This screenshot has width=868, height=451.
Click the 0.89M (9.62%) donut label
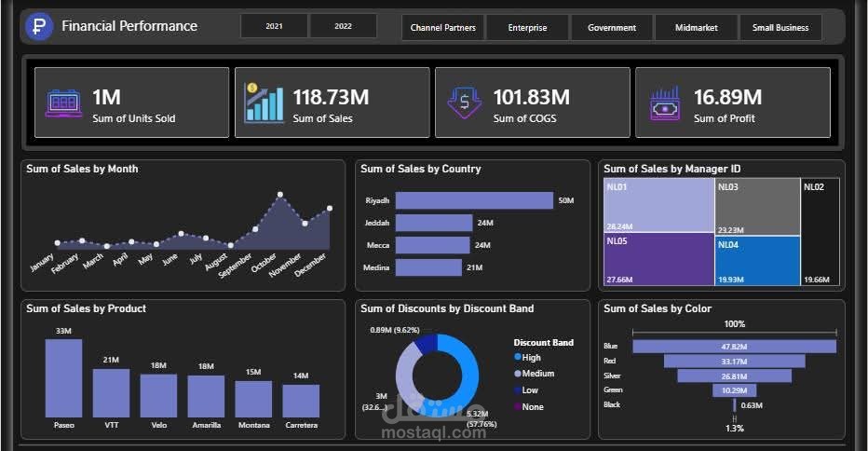click(395, 330)
